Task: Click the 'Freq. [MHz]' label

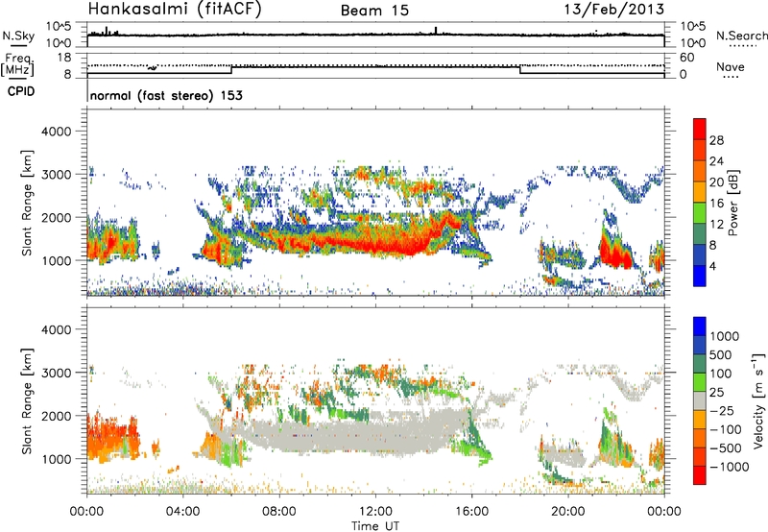Action: pos(17,64)
